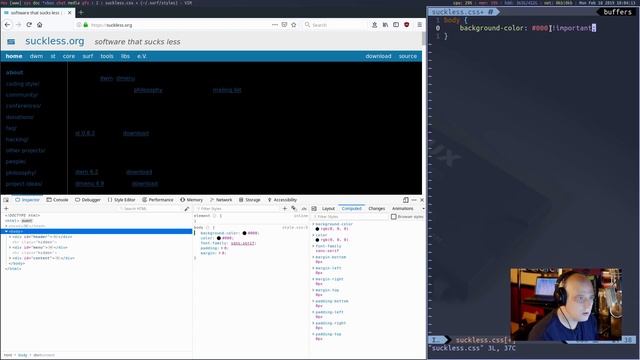Activate the devtools element picker icon
Screen dimensions: 640x360
[6, 200]
